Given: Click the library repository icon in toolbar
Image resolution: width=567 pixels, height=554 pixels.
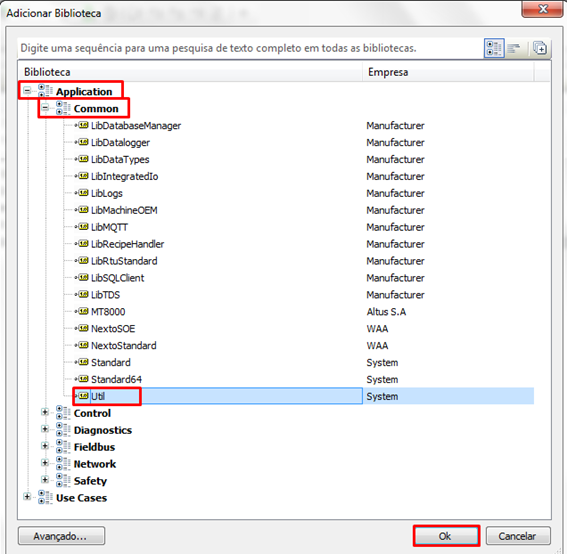Looking at the screenshot, I should click(540, 48).
